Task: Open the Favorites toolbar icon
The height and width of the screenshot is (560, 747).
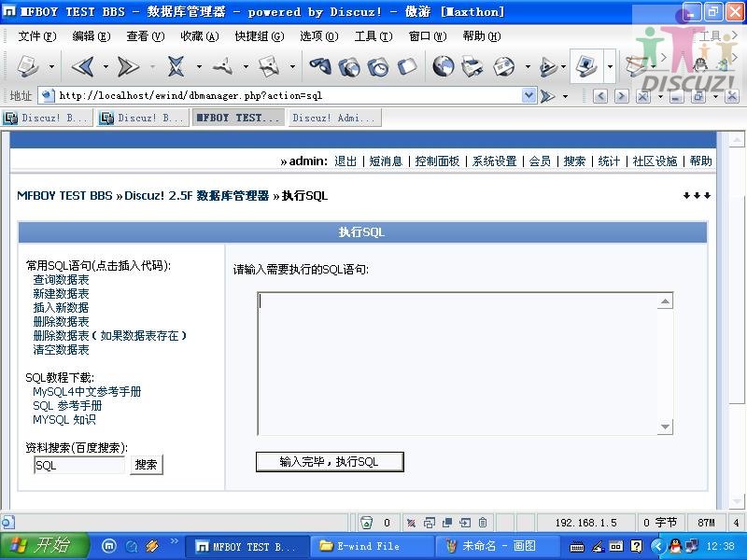Action: pyautogui.click(x=349, y=66)
